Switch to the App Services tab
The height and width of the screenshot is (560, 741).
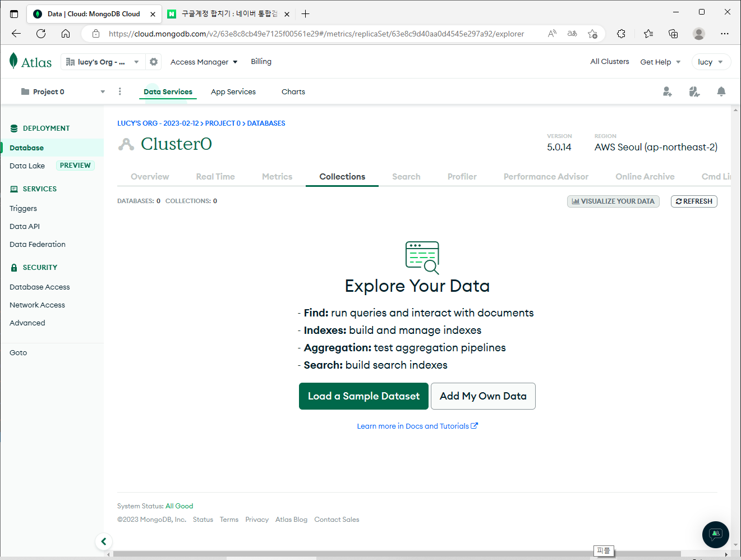233,91
